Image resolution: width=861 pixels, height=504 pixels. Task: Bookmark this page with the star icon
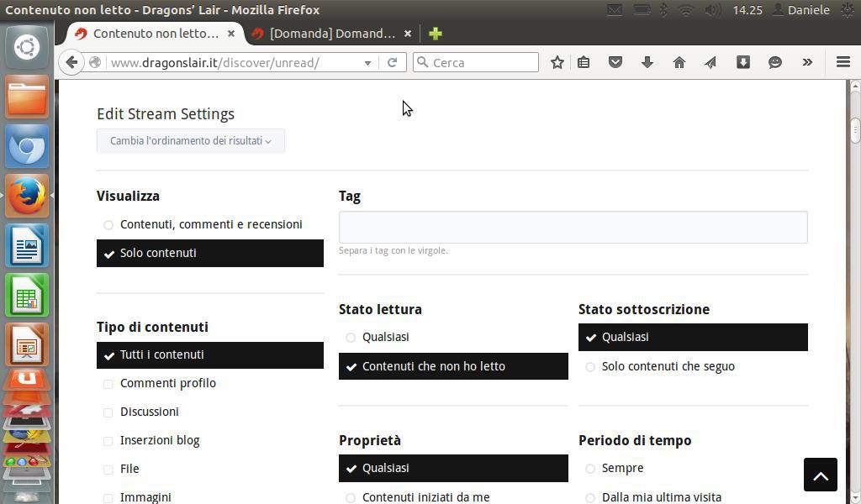click(x=557, y=62)
